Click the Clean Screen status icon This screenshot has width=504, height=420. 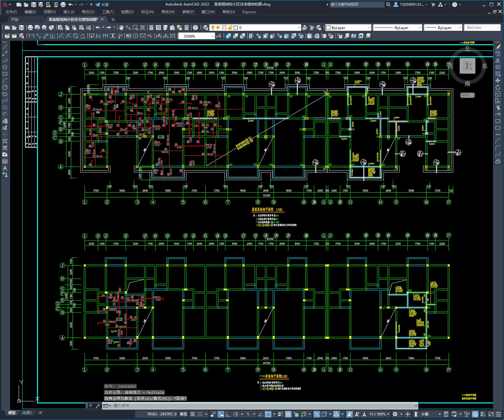tap(491, 414)
